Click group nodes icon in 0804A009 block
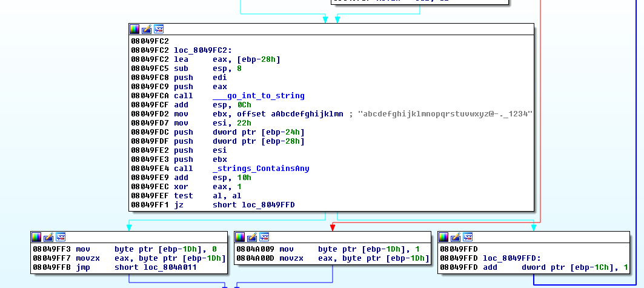The image size is (644, 288). (x=264, y=237)
